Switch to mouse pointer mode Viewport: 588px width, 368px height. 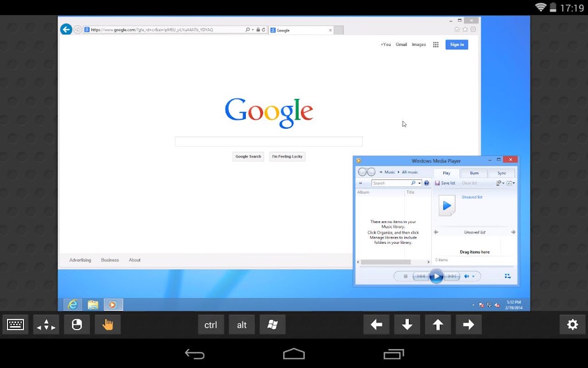point(77,324)
